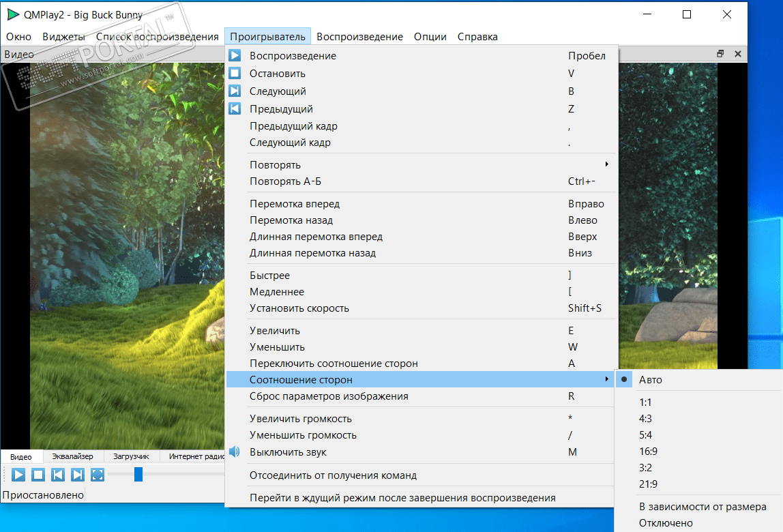This screenshot has width=783, height=532.
Task: Open the Окно menu
Action: pos(18,36)
